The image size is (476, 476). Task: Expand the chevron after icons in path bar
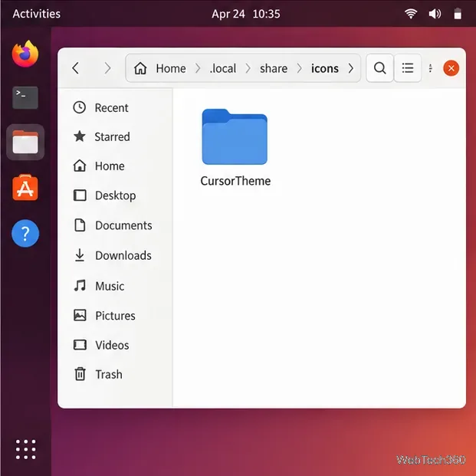(x=350, y=68)
